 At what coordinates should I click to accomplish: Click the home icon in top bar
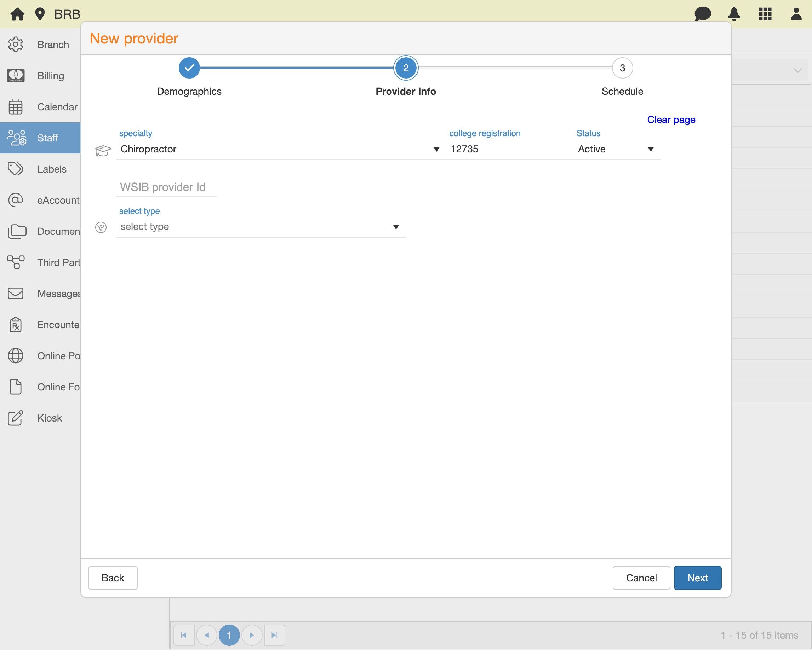pyautogui.click(x=17, y=14)
